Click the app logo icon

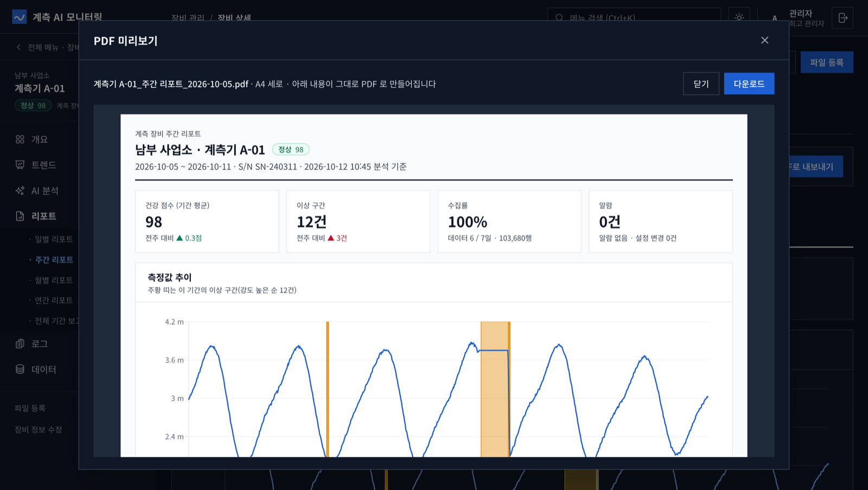[19, 17]
